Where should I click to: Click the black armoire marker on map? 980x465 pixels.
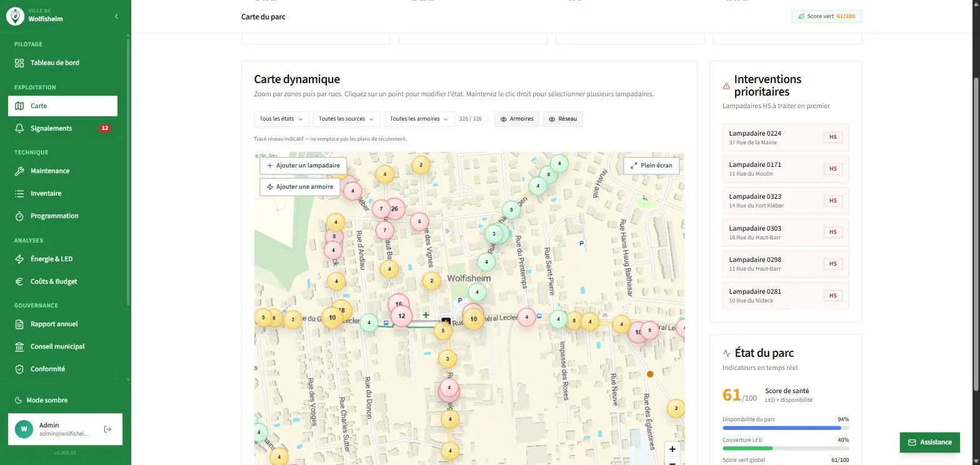pyautogui.click(x=446, y=321)
